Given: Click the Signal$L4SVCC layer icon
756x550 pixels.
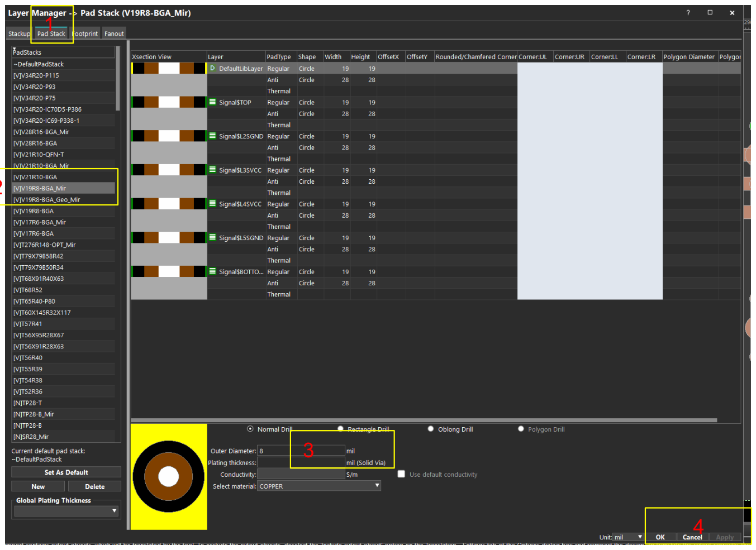Looking at the screenshot, I should (x=212, y=204).
